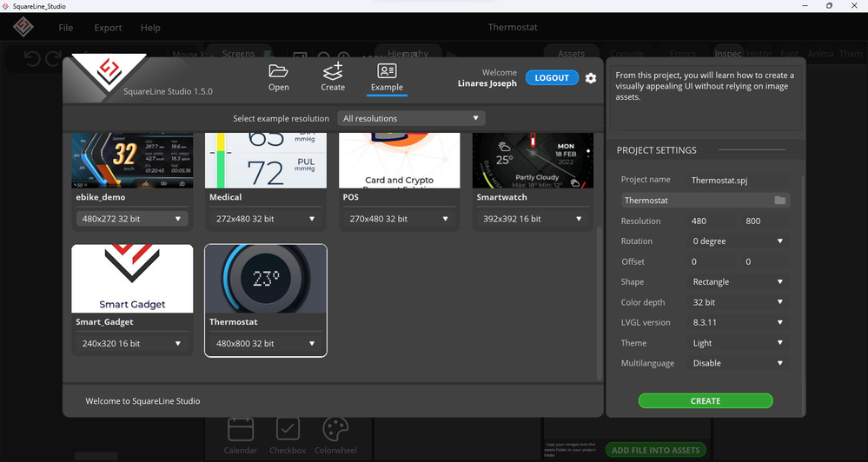Click the green CREATE button

(x=706, y=400)
